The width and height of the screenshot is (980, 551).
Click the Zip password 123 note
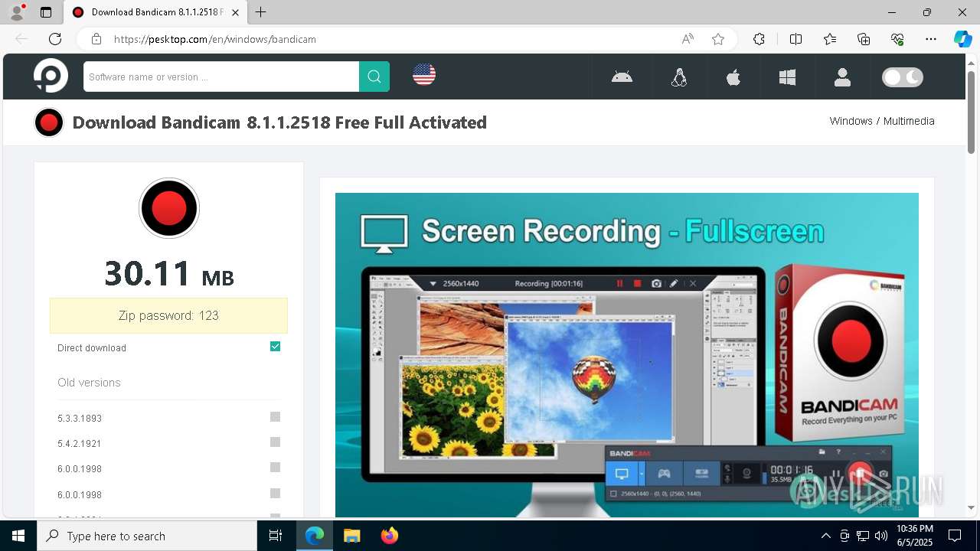click(168, 315)
